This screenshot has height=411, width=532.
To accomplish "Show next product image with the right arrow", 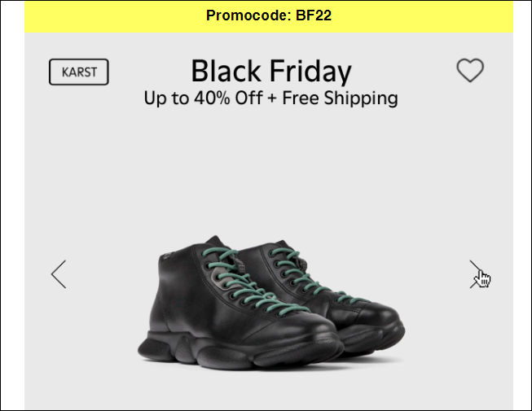I will pyautogui.click(x=477, y=274).
